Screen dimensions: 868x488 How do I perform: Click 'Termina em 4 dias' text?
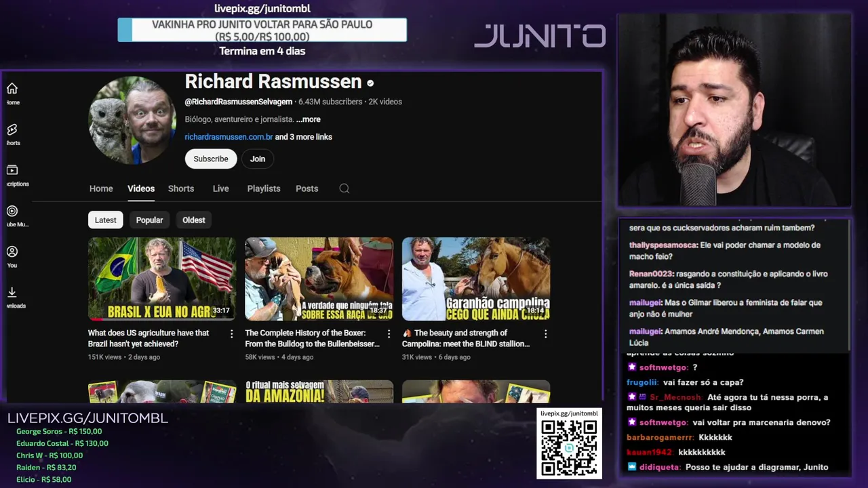[x=262, y=51]
